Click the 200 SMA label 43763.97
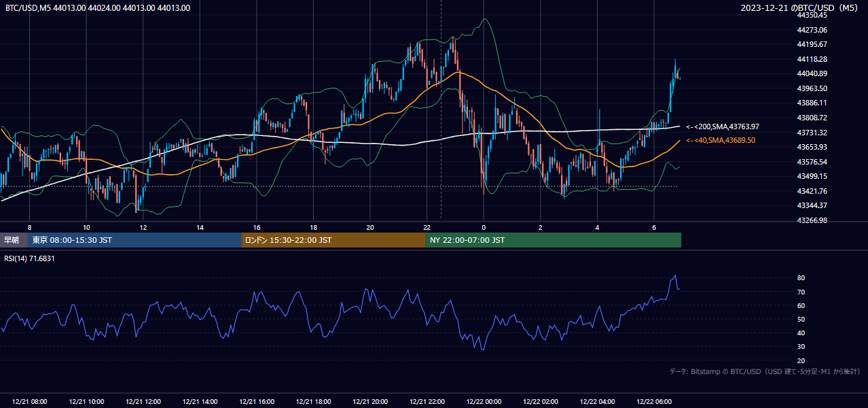This screenshot has width=868, height=408. [723, 126]
